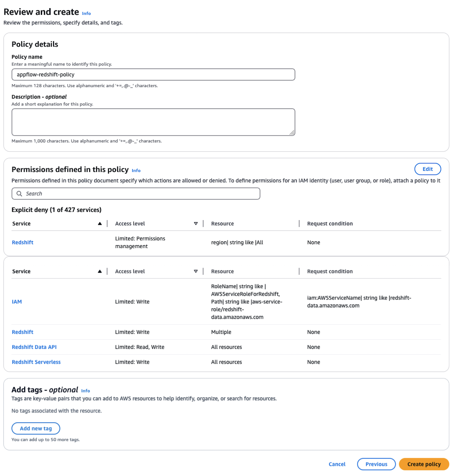Click Info next to Permissions defined in this policy
Image resolution: width=455 pixels, height=476 pixels.
click(x=136, y=170)
